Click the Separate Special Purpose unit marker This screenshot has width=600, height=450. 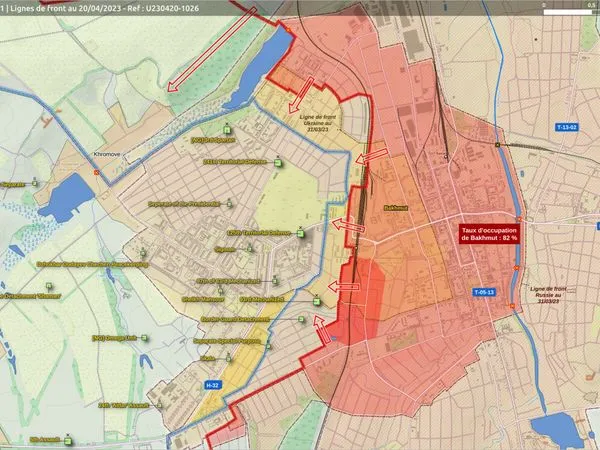(268, 345)
